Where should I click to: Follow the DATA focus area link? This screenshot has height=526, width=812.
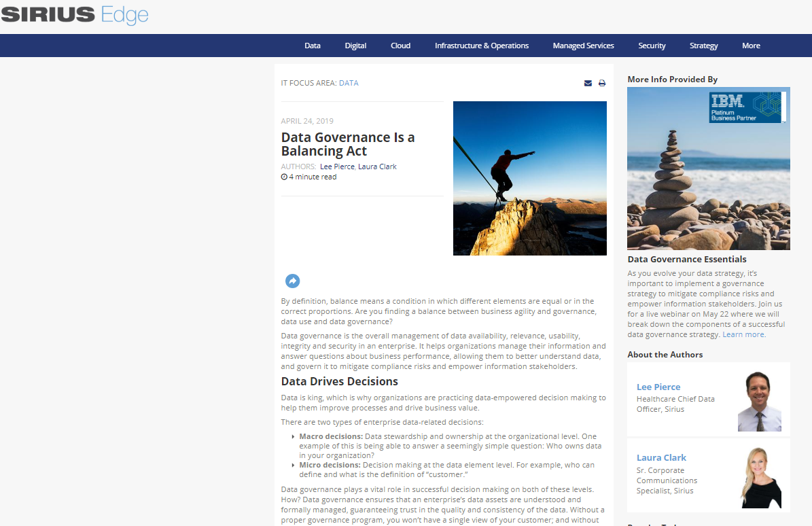[349, 83]
